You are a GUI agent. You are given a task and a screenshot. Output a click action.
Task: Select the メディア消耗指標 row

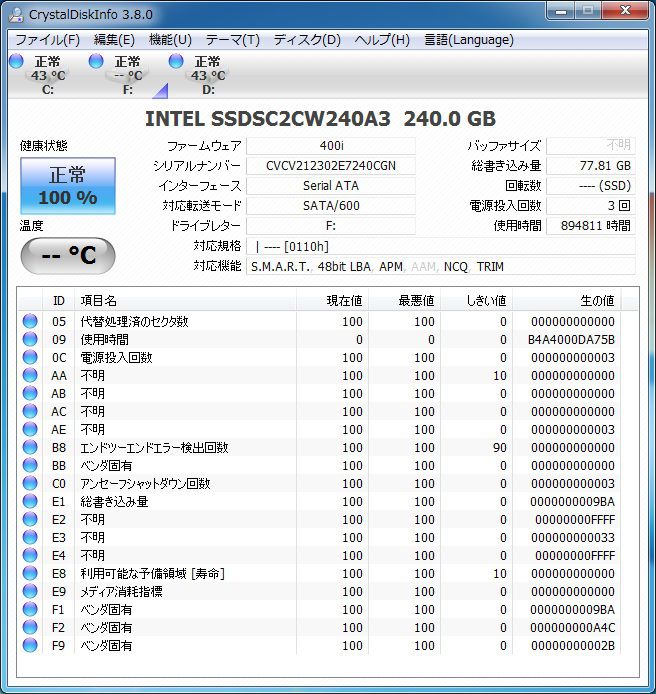coord(319,591)
